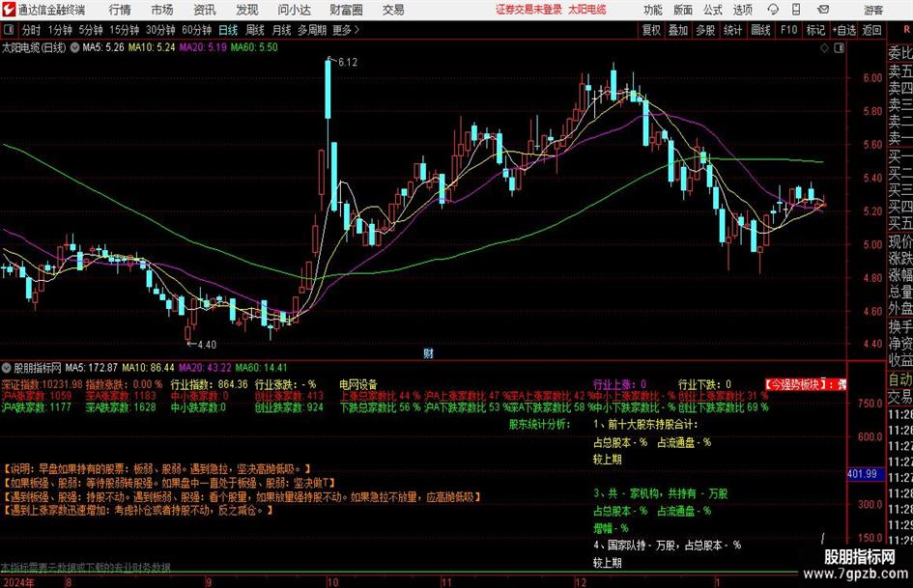The image size is (913, 588).
Task: Click the 叠加 overlay button
Action: [x=678, y=30]
